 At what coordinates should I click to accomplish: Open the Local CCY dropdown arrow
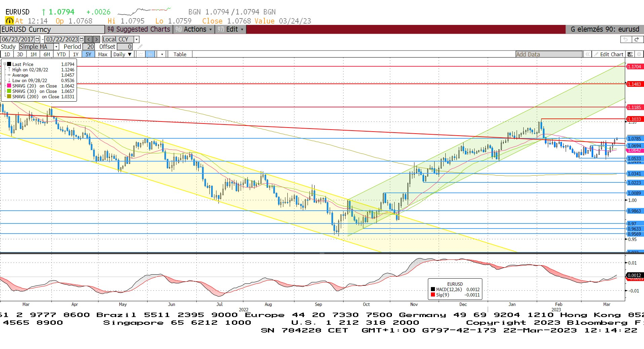(136, 39)
